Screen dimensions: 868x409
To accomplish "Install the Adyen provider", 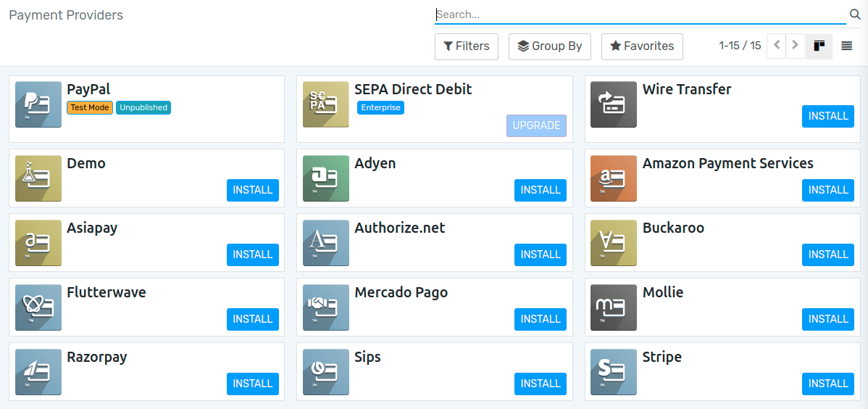I will point(541,190).
